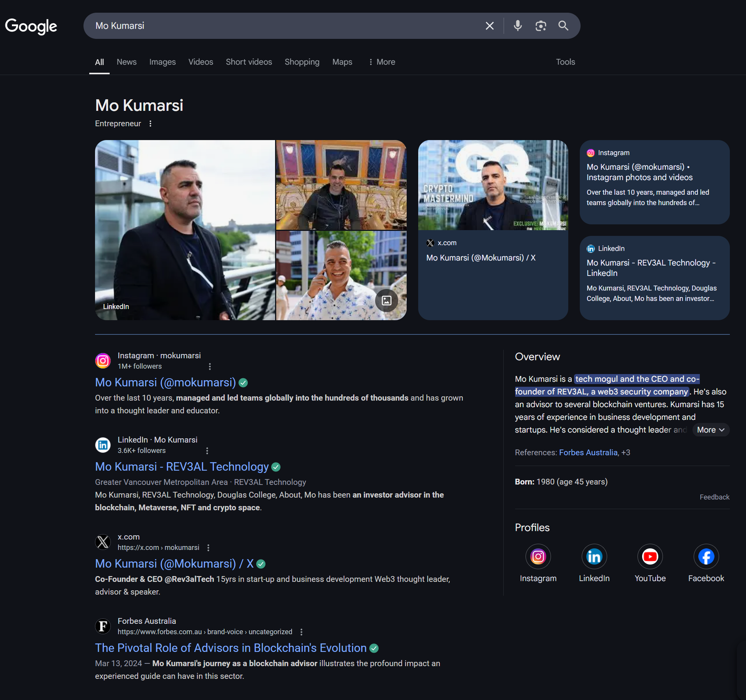Open Google Lens image search
This screenshot has height=700, width=746.
click(541, 26)
